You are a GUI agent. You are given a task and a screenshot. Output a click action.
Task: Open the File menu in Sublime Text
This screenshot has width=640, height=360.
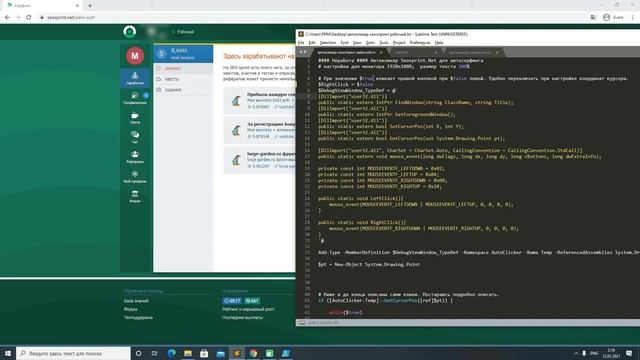pos(301,42)
